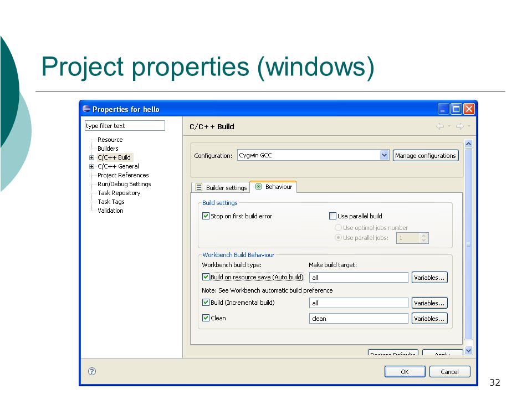Click Variables button for auto build target
Screen dimensions: 532x399
(x=429, y=277)
